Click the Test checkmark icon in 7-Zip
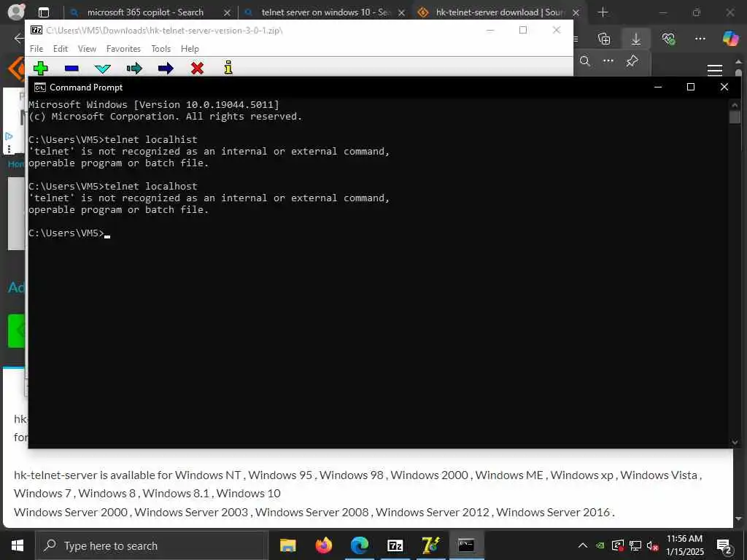This screenshot has width=747, height=560. [102, 69]
